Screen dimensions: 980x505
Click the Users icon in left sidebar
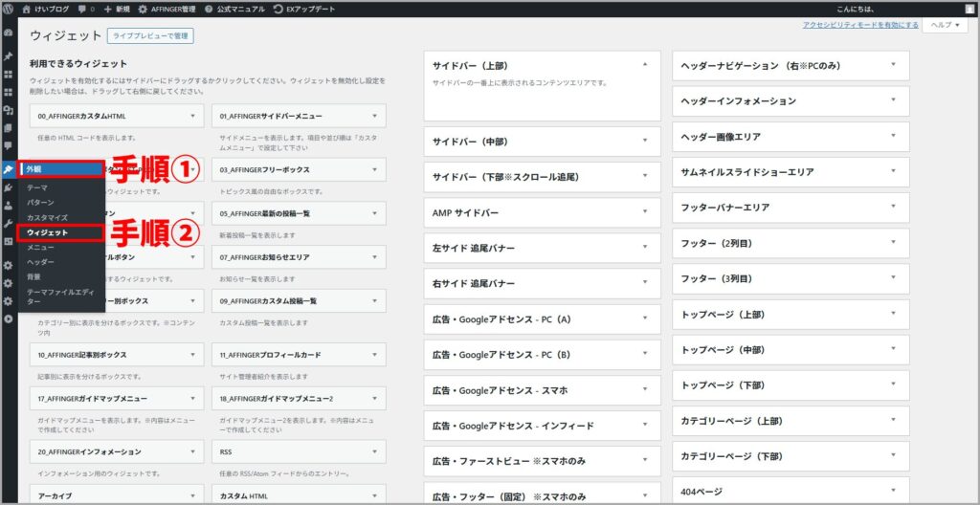coord(9,206)
